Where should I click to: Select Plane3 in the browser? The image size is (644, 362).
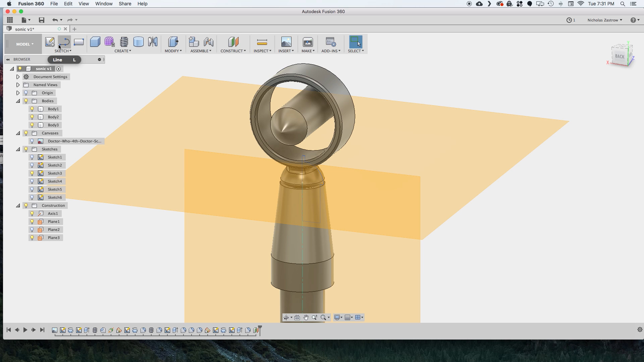click(54, 238)
